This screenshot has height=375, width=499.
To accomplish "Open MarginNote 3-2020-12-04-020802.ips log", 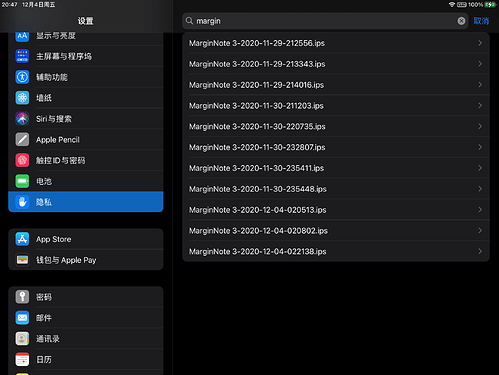I will pyautogui.click(x=336, y=230).
